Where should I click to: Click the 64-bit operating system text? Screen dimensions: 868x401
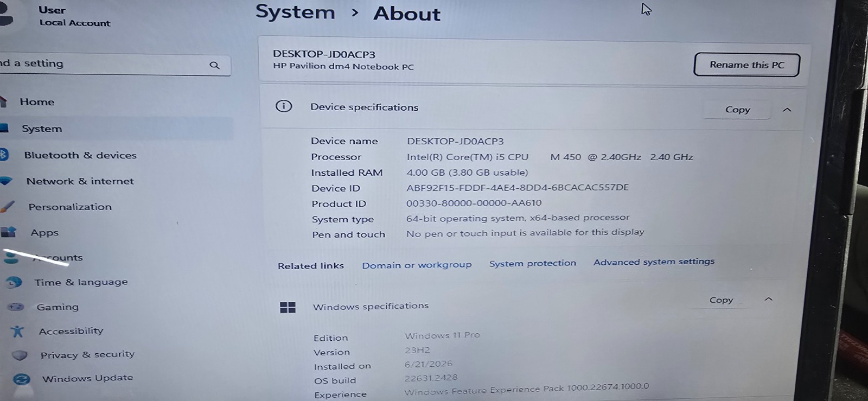click(x=518, y=218)
